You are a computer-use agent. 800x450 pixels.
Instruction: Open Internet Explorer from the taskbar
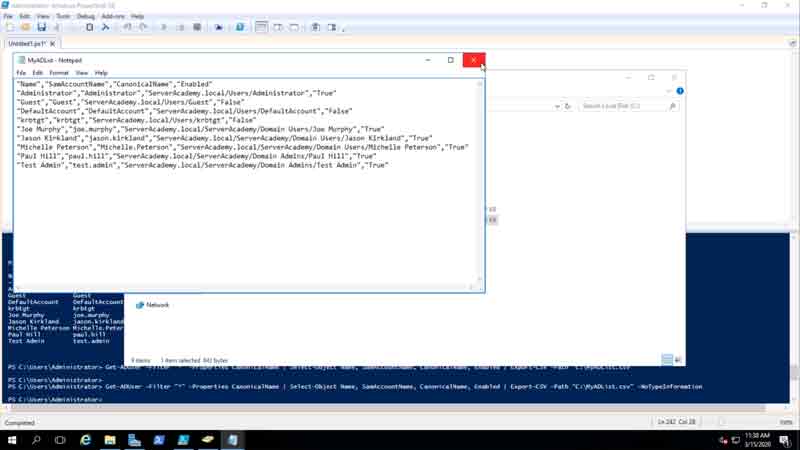(85, 439)
